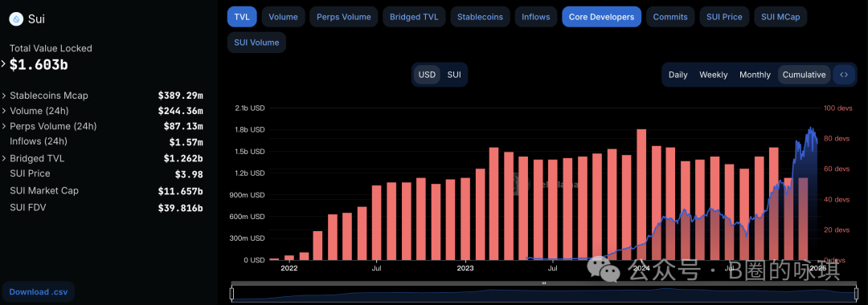Image resolution: width=868 pixels, height=305 pixels.
Task: Click the 2.1b USD axis label
Action: click(x=250, y=108)
